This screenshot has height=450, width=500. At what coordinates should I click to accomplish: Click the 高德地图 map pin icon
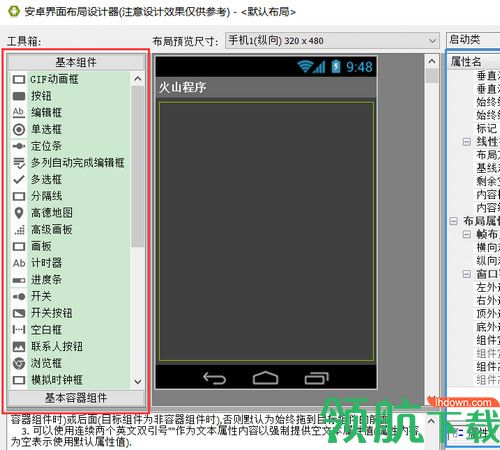point(19,213)
